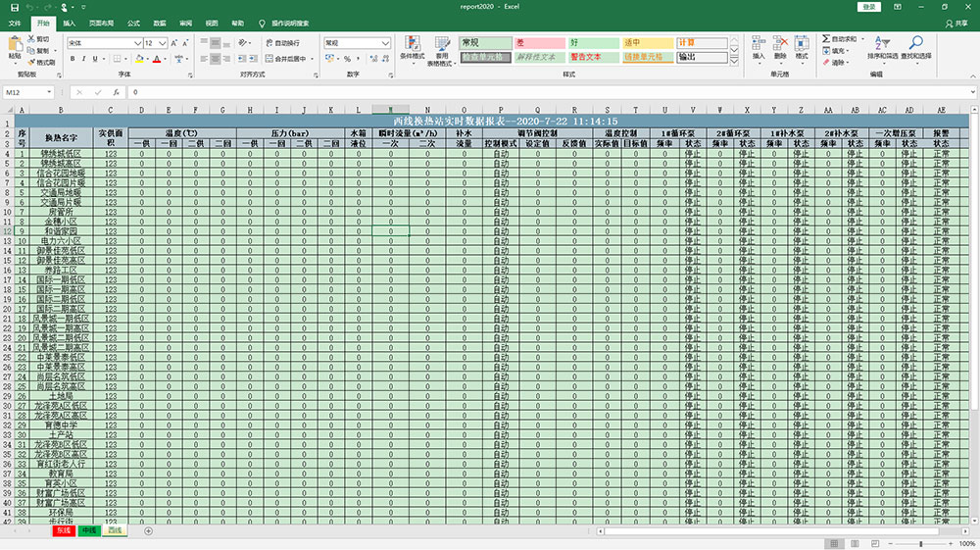Apply percent style with the % icon

(348, 59)
